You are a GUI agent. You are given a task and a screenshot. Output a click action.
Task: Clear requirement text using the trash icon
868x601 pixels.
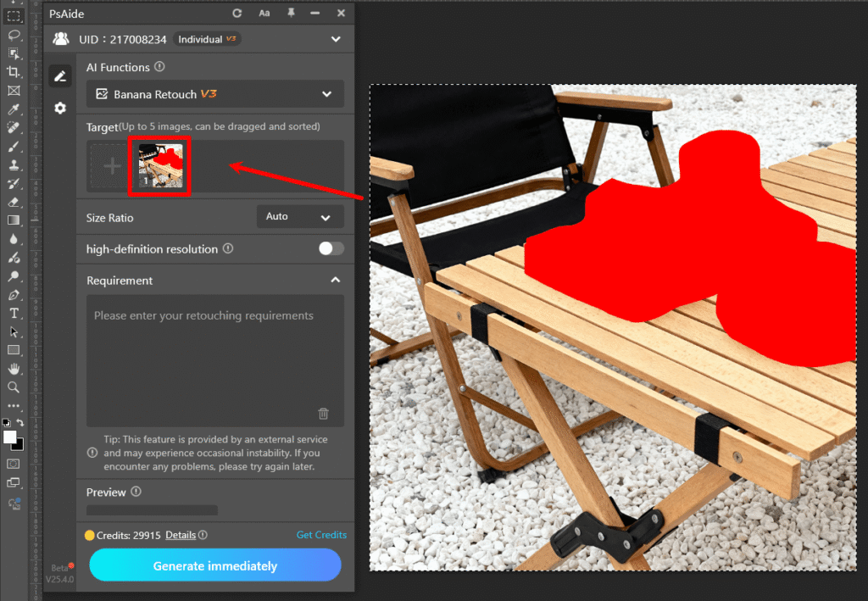[x=323, y=413]
